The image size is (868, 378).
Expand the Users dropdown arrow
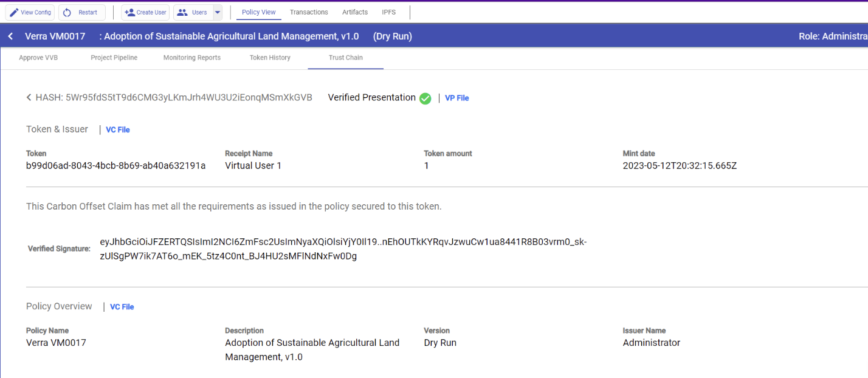(x=218, y=12)
